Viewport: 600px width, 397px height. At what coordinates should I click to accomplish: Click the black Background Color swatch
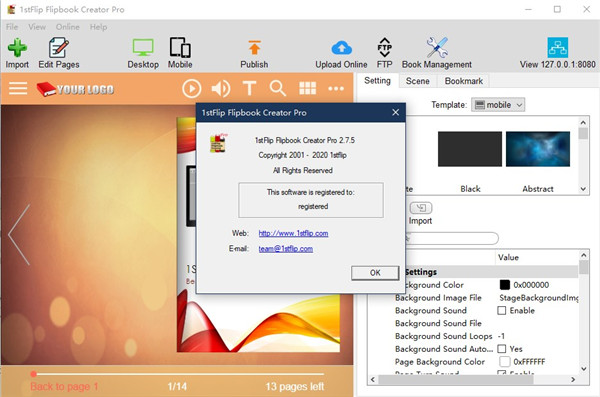coord(505,285)
